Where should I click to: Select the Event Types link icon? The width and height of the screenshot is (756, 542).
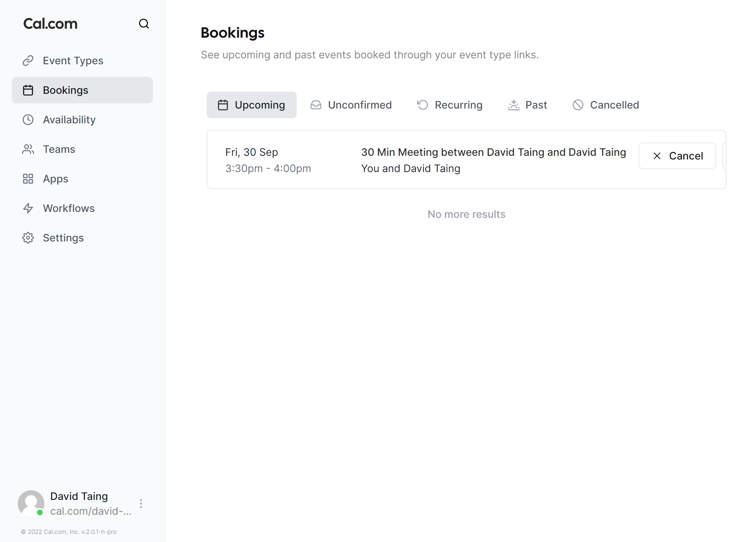click(x=28, y=60)
